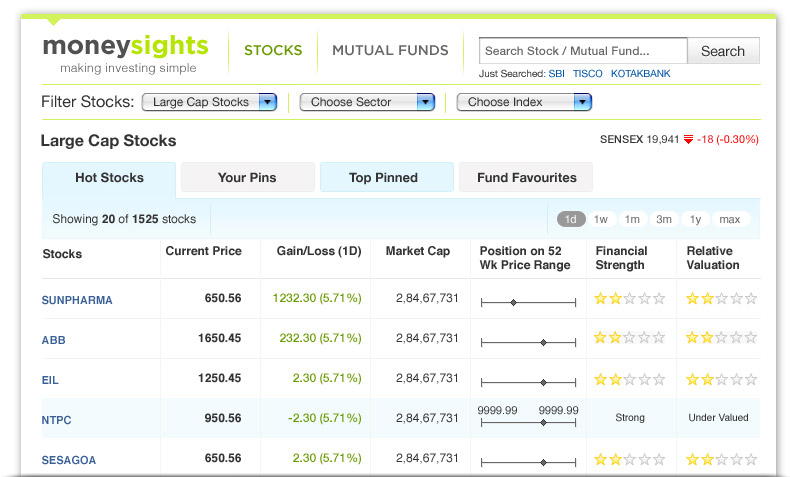Viewport: 790px width, 477px height.
Task: Select the 3m time range
Action: [664, 219]
